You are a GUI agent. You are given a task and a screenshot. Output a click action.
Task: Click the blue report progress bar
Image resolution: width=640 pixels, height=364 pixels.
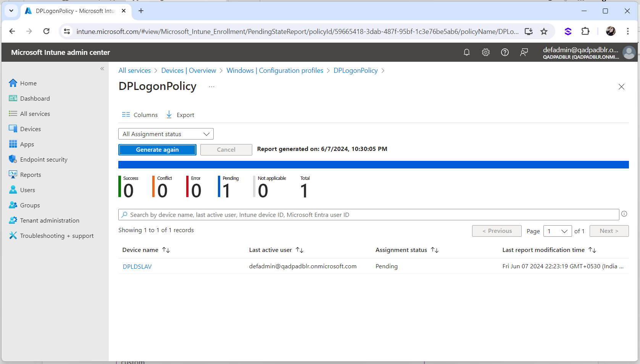point(374,165)
